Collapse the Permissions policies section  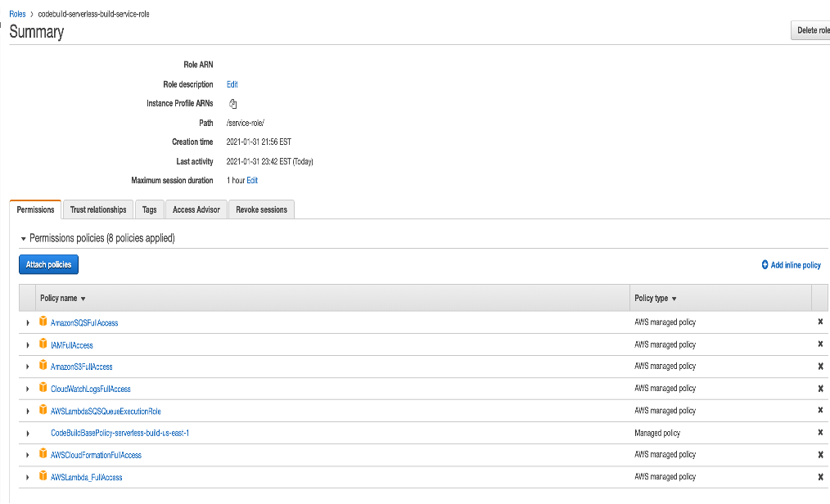point(24,239)
